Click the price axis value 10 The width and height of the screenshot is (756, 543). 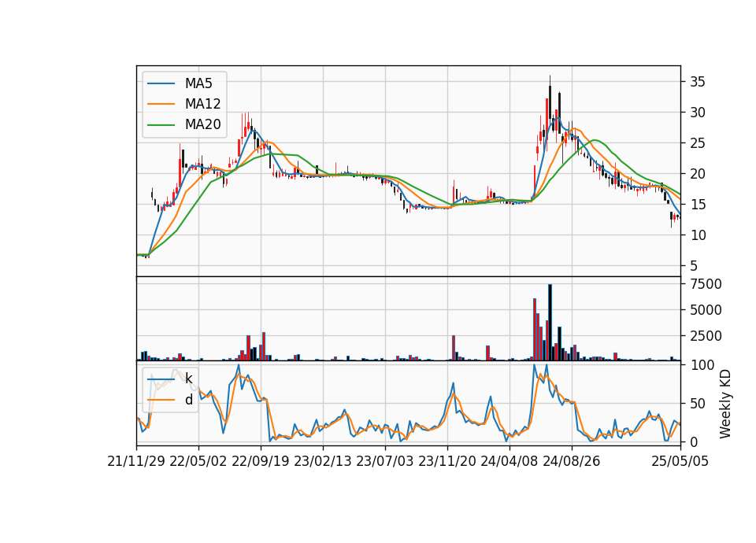tap(698, 235)
